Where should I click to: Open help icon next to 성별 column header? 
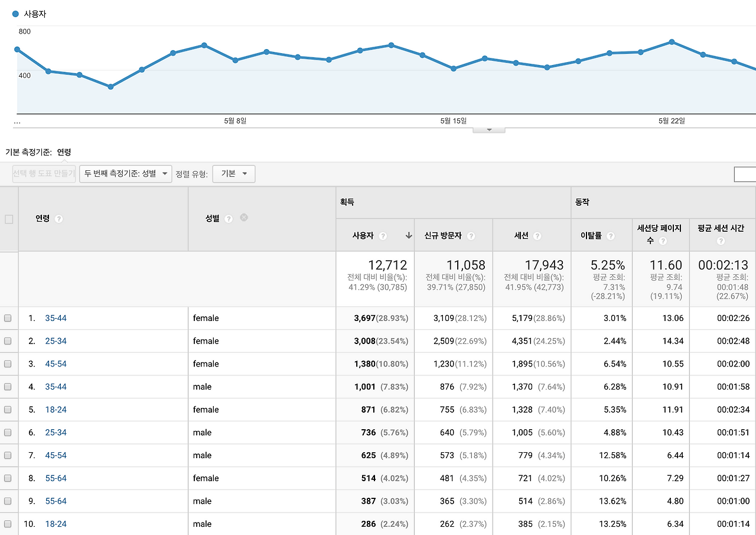[229, 219]
